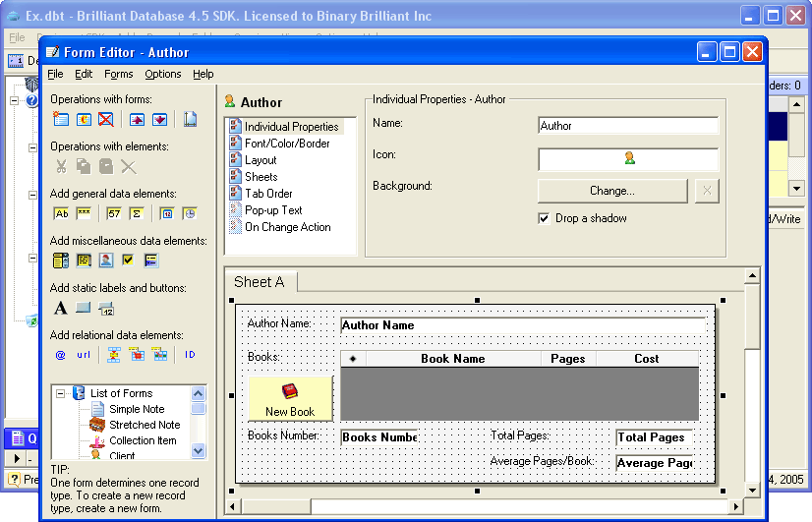Add a memo text data element
Screen dimensions: 812x522
84,261
